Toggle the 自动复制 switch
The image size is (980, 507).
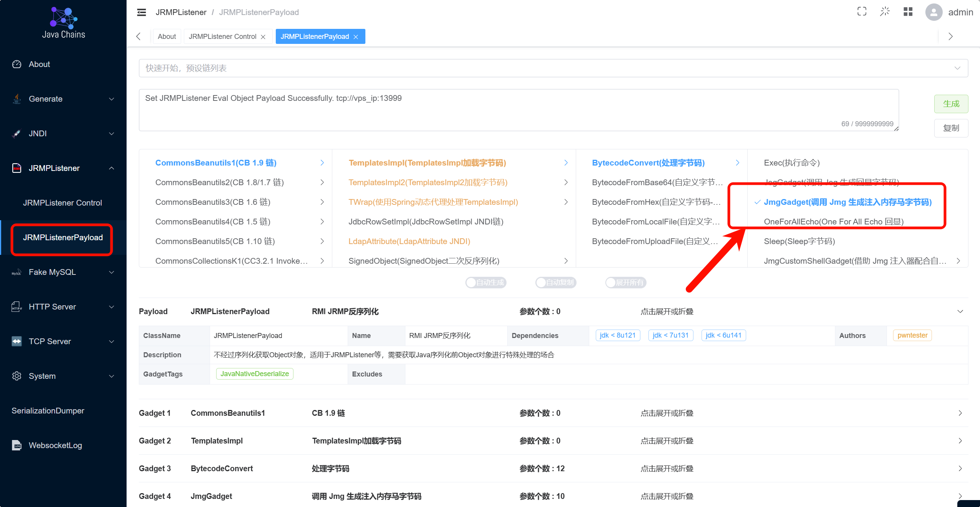pyautogui.click(x=555, y=283)
